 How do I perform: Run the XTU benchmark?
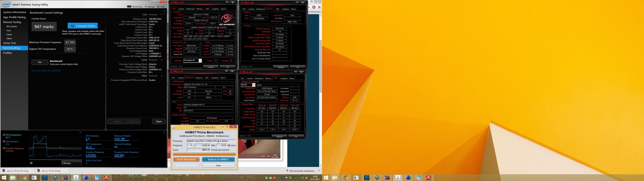40,62
